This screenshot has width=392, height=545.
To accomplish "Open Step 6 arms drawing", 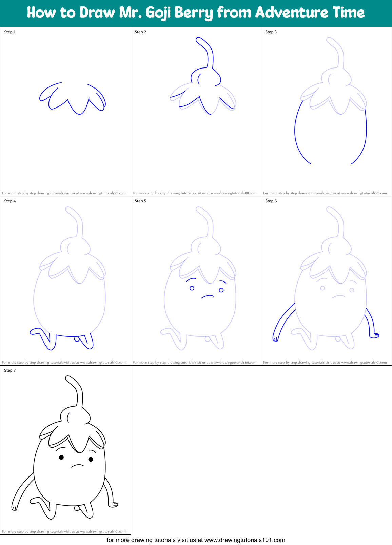I will 326,278.
